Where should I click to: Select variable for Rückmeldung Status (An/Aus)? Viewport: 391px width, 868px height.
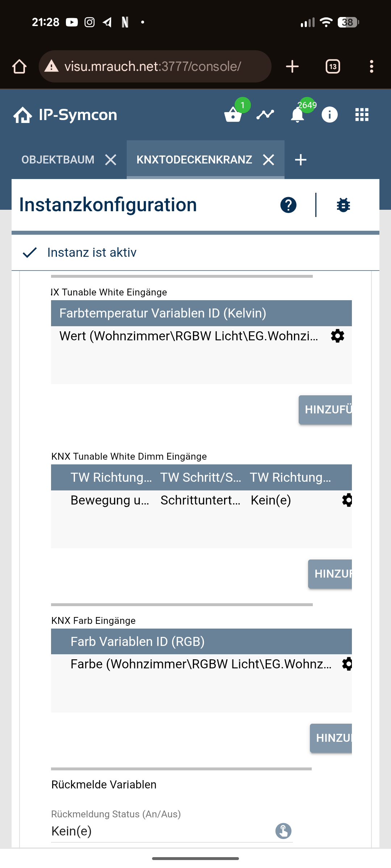tap(283, 831)
